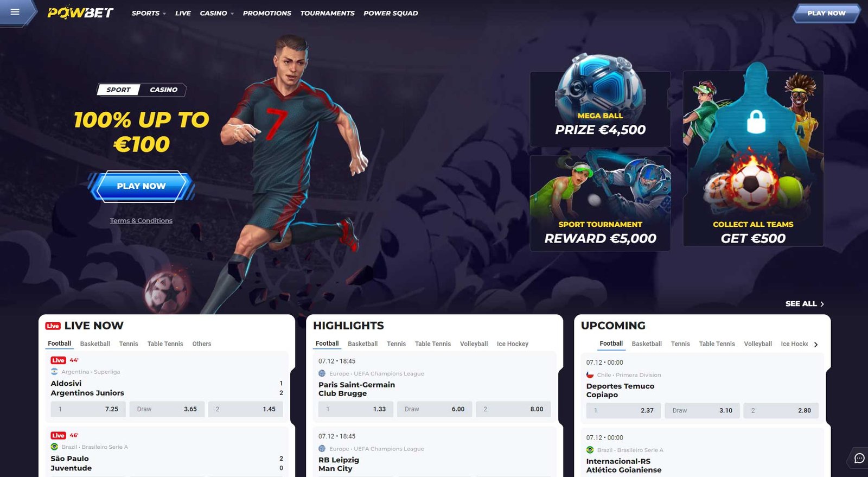Click the Powbet logo
Image resolution: width=868 pixels, height=477 pixels.
(x=80, y=12)
